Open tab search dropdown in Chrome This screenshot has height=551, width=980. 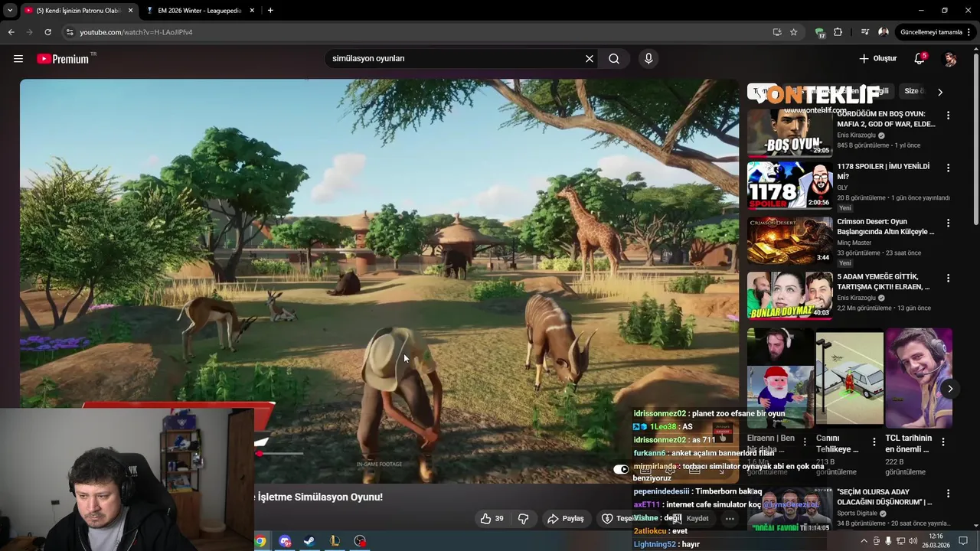(10, 11)
